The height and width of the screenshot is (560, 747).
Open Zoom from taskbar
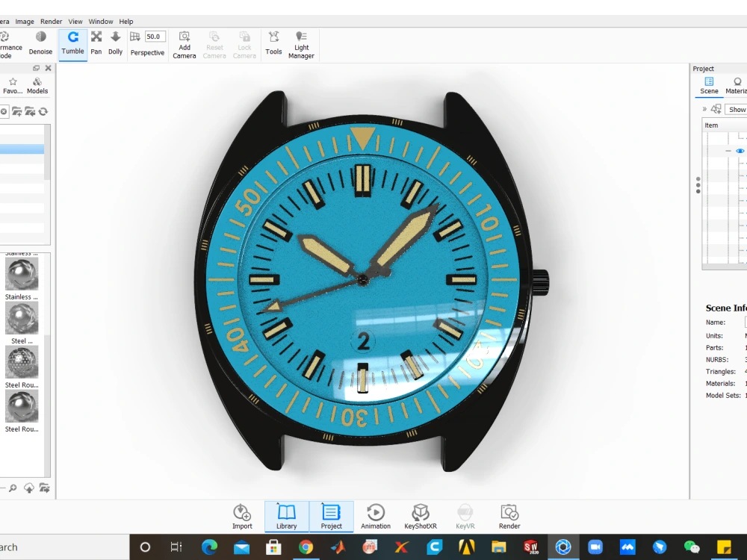[x=595, y=547]
